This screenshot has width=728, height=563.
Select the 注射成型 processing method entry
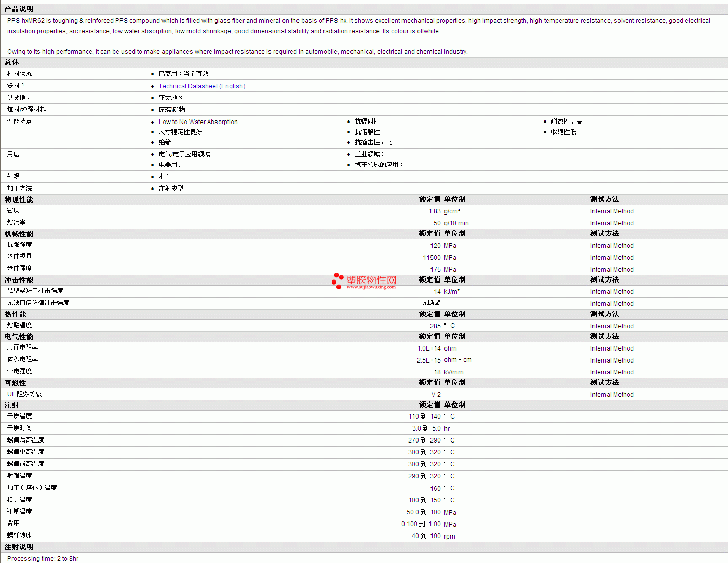click(171, 189)
